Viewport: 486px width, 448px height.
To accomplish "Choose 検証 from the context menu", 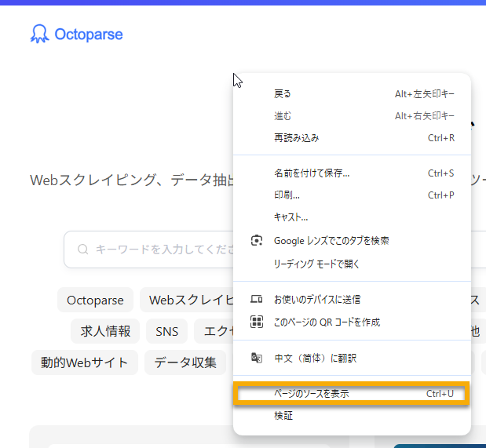I will click(283, 416).
